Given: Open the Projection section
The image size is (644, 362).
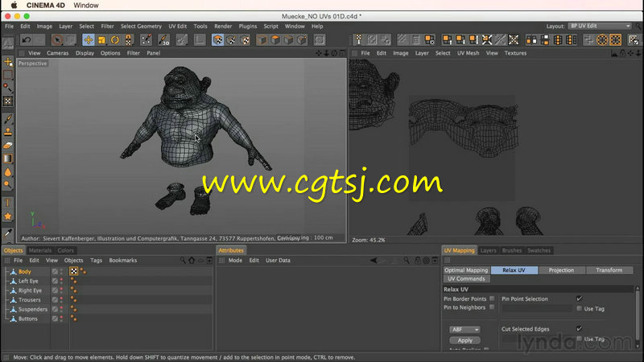Looking at the screenshot, I should 561,270.
